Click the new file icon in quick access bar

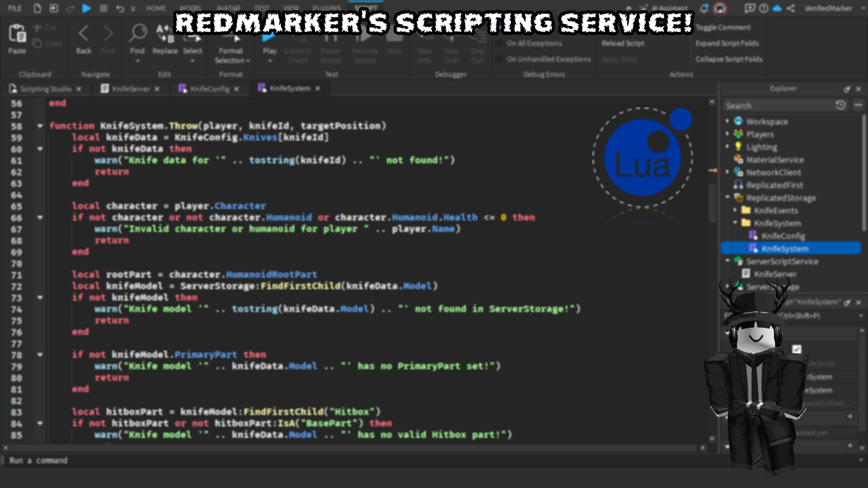37,8
